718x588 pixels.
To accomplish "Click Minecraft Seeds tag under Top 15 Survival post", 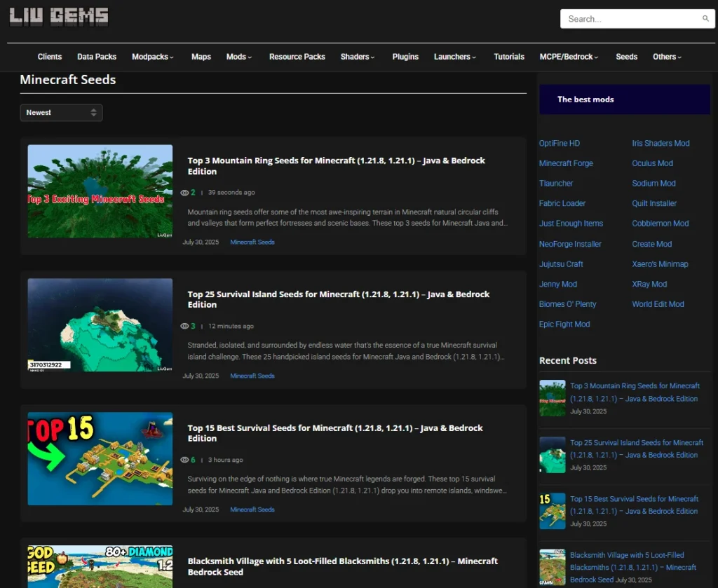I will pos(252,510).
